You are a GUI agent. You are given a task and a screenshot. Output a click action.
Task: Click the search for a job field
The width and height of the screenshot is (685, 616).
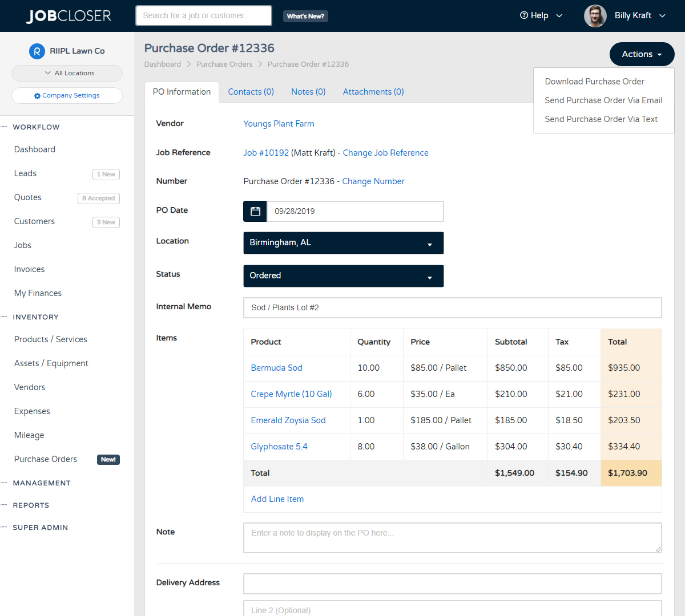pos(203,15)
